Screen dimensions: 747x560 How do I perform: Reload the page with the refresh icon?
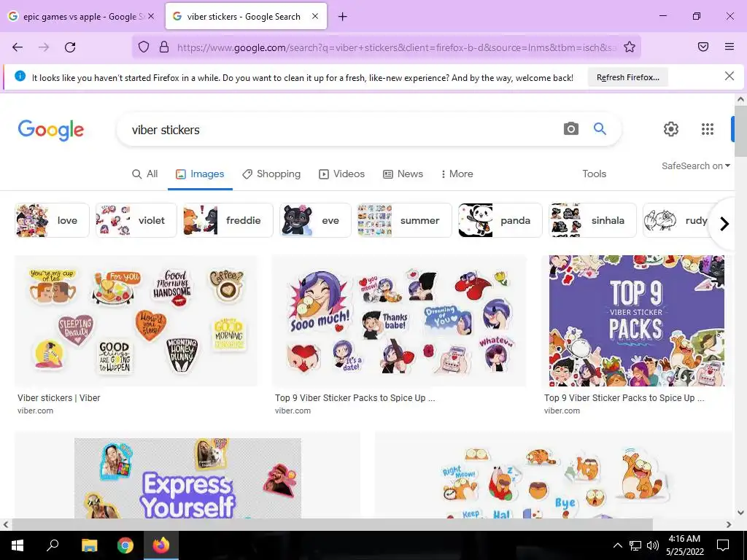[70, 47]
